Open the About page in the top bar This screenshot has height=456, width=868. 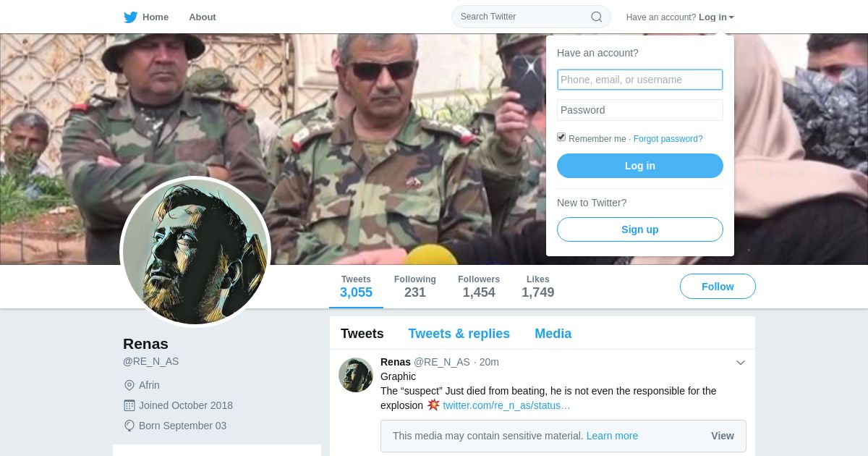point(203,17)
